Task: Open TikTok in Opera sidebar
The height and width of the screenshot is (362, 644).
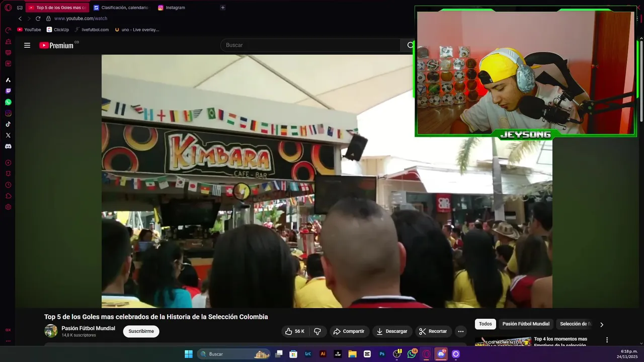Action: coord(8,124)
